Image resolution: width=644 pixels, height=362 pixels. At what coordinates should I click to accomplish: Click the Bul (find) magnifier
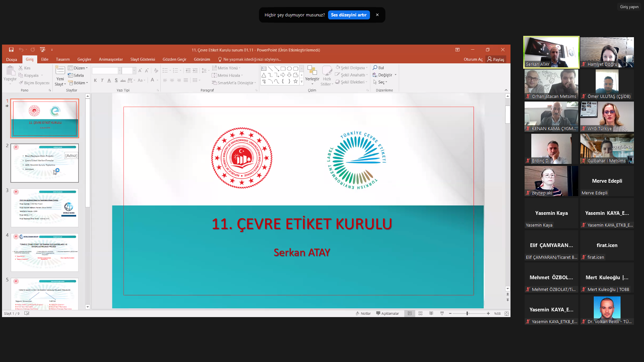(x=378, y=68)
